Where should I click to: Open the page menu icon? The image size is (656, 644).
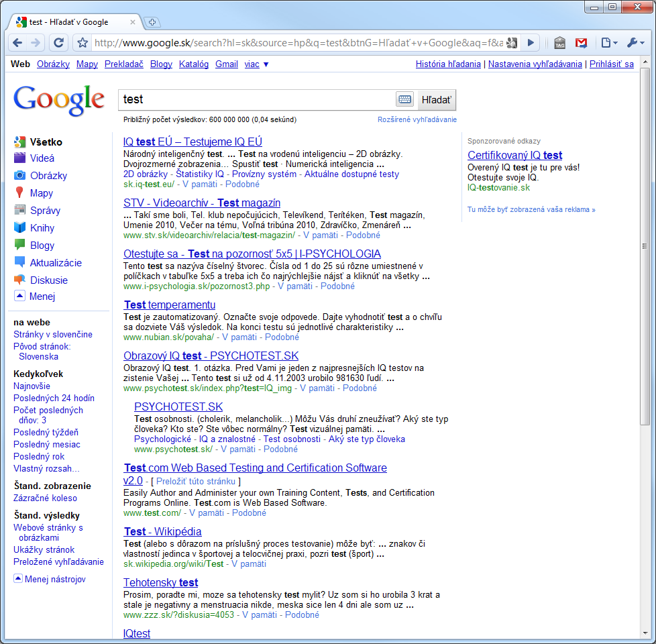pos(609,43)
